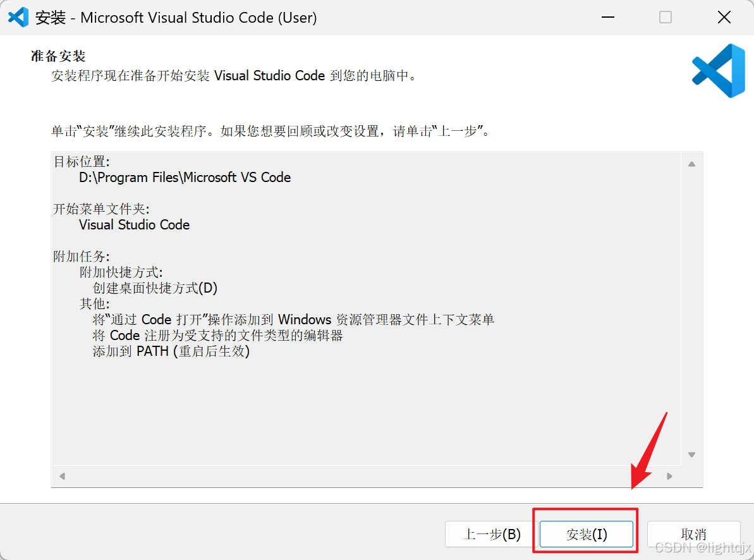
Task: Click the 附加快捷方式: line
Action: click(121, 272)
